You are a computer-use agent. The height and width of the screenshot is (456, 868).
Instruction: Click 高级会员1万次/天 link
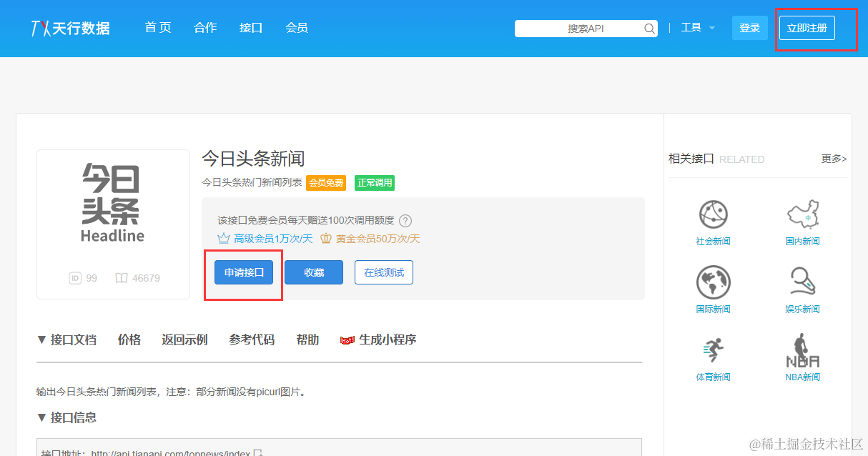(272, 239)
